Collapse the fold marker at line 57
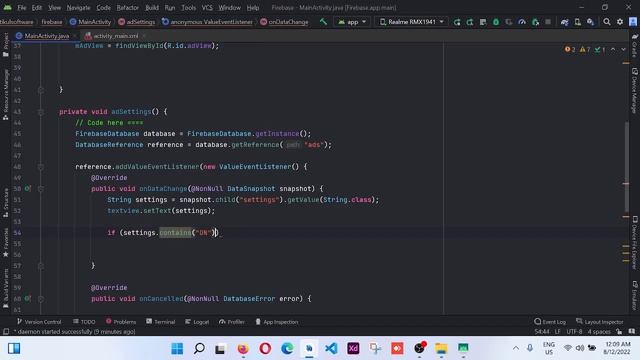Screen dimensions: 640x360 click(x=41, y=265)
